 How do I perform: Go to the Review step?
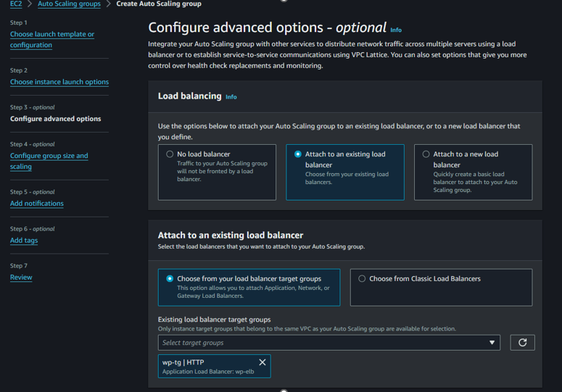tap(21, 278)
